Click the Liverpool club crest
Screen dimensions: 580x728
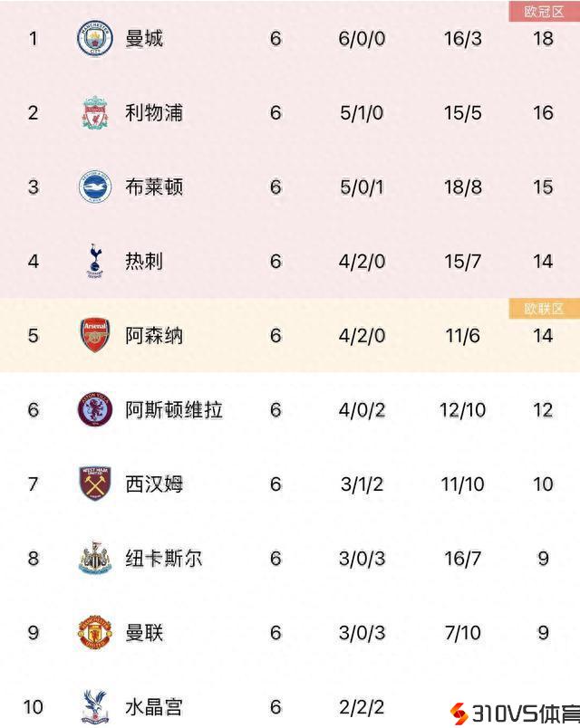click(x=94, y=113)
